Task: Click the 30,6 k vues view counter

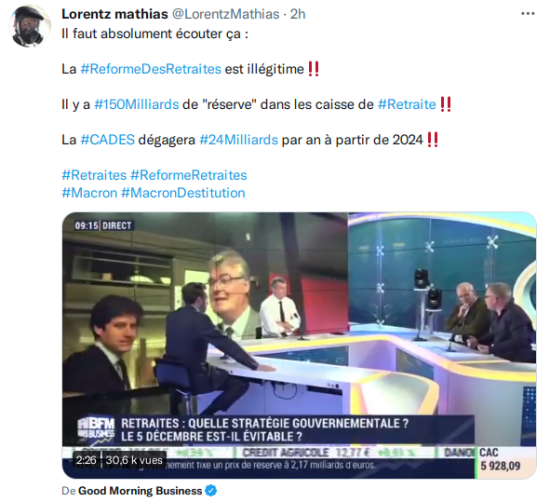Action: click(x=134, y=460)
